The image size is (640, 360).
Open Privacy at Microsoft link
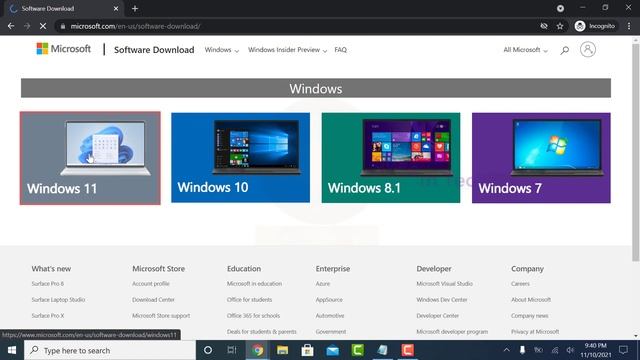(535, 331)
